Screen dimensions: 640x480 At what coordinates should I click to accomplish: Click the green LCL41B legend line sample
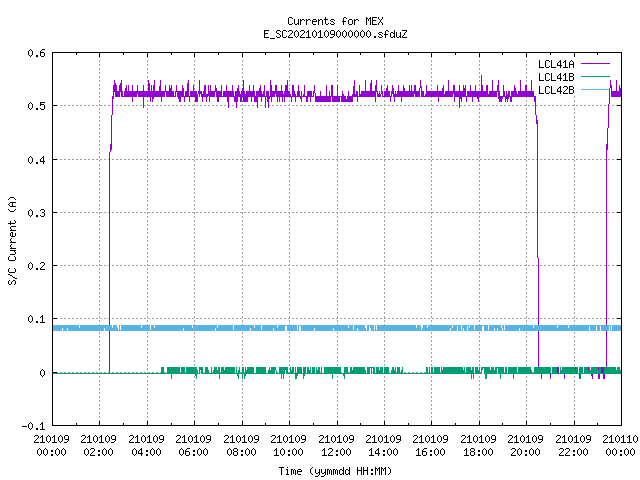point(595,77)
